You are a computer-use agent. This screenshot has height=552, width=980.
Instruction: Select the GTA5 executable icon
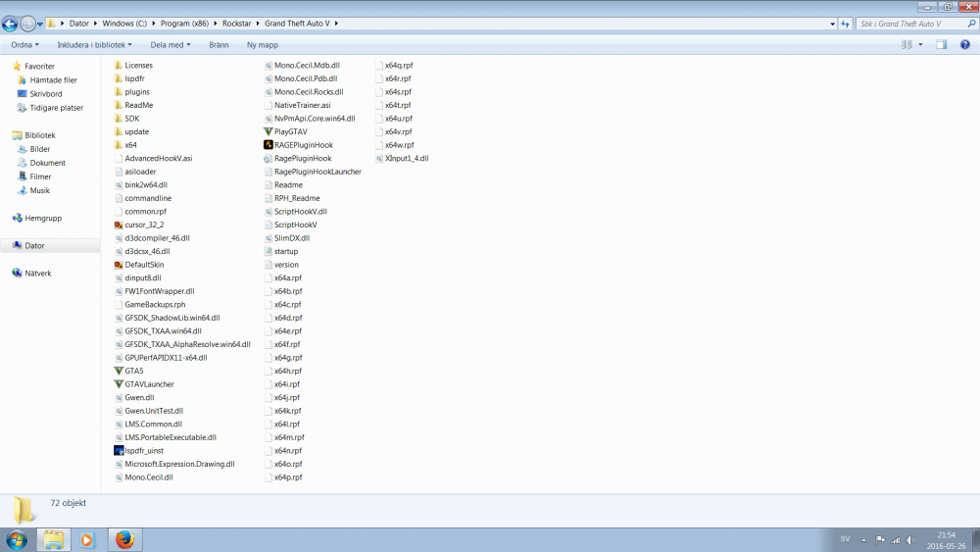click(x=119, y=371)
